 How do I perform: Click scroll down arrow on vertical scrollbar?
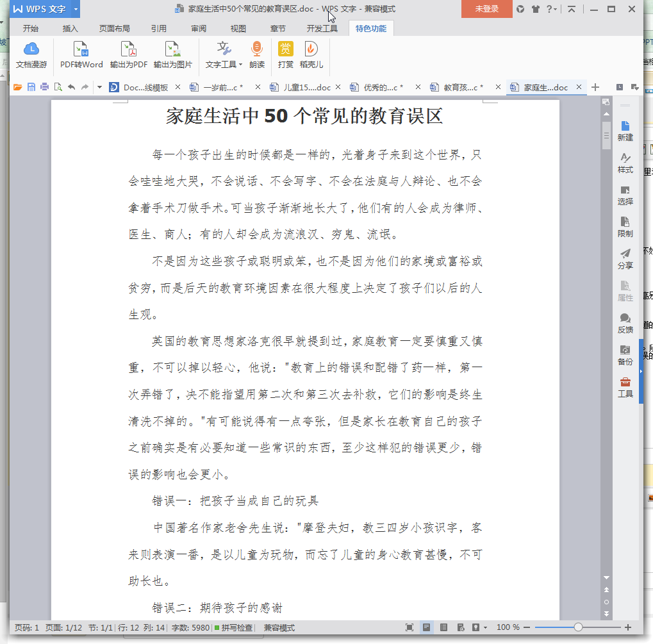606,578
